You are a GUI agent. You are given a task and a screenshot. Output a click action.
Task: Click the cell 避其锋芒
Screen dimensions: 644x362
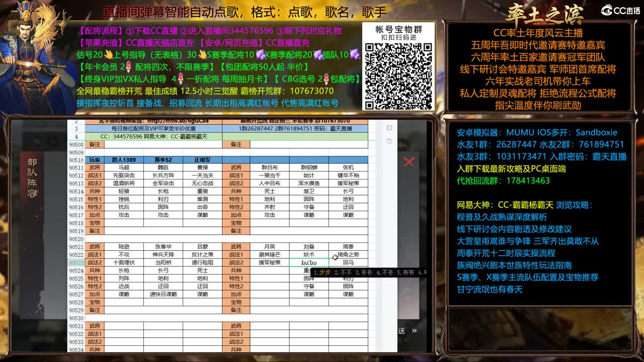click(x=270, y=255)
